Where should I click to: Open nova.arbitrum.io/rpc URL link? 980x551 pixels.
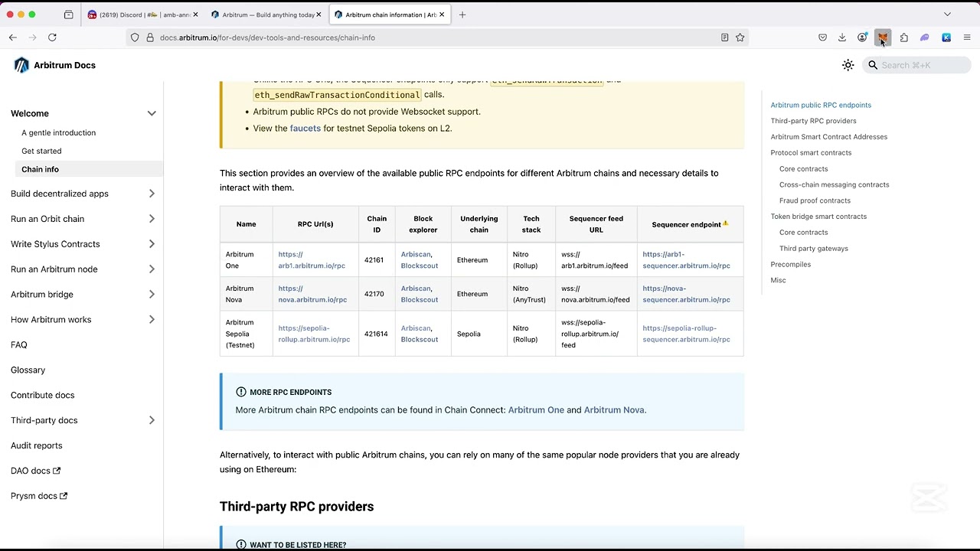[x=312, y=294]
